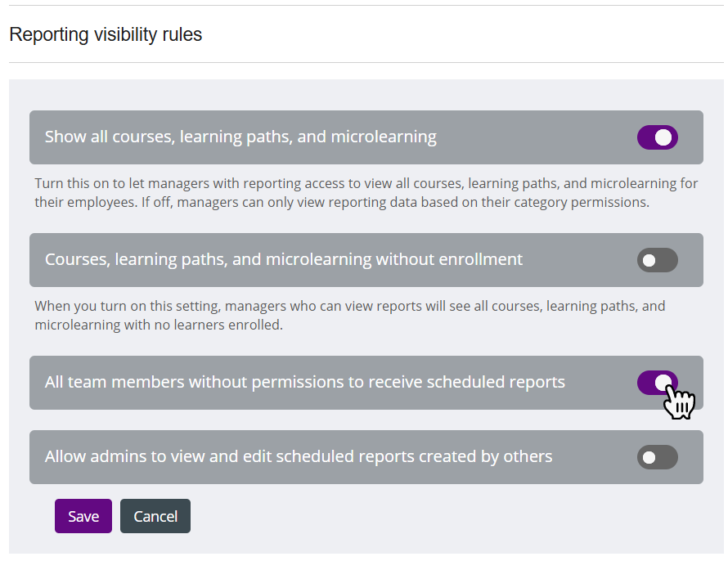
Task: Click the knob of the without enrollment switch
Action: coord(649,260)
